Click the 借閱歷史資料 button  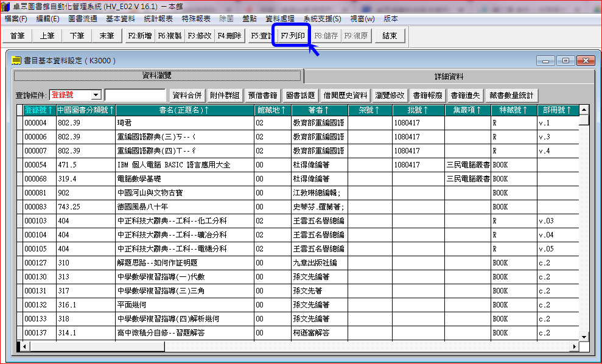point(345,95)
